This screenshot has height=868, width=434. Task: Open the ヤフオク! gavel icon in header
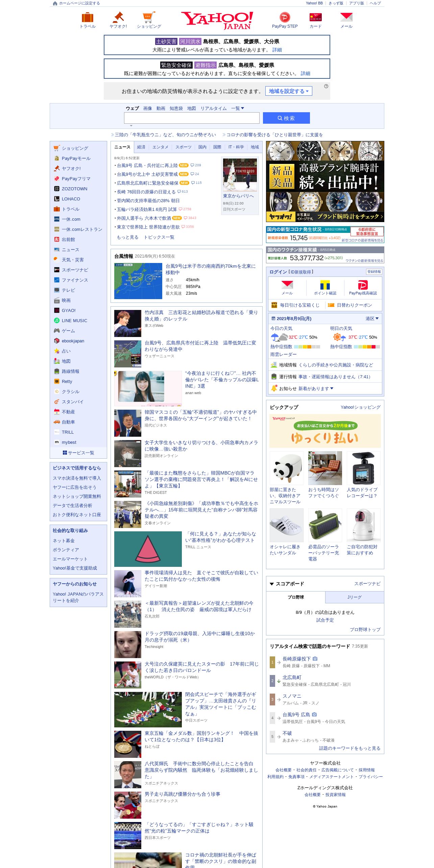118,17
